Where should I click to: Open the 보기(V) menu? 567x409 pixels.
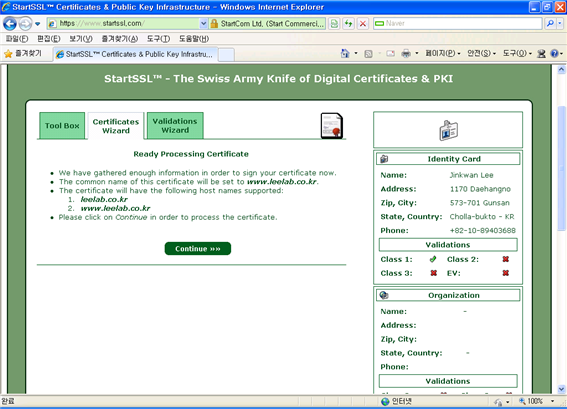pos(81,39)
